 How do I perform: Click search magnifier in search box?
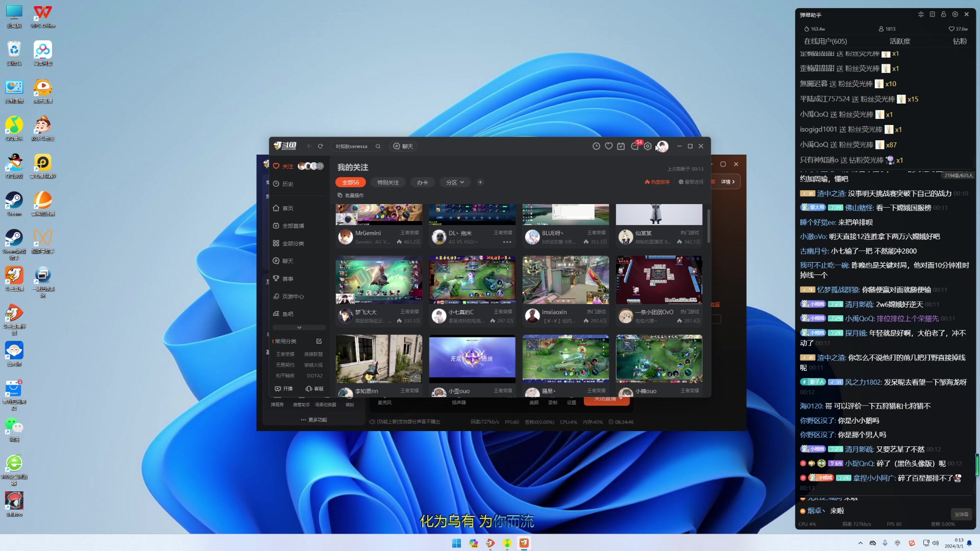(x=378, y=146)
